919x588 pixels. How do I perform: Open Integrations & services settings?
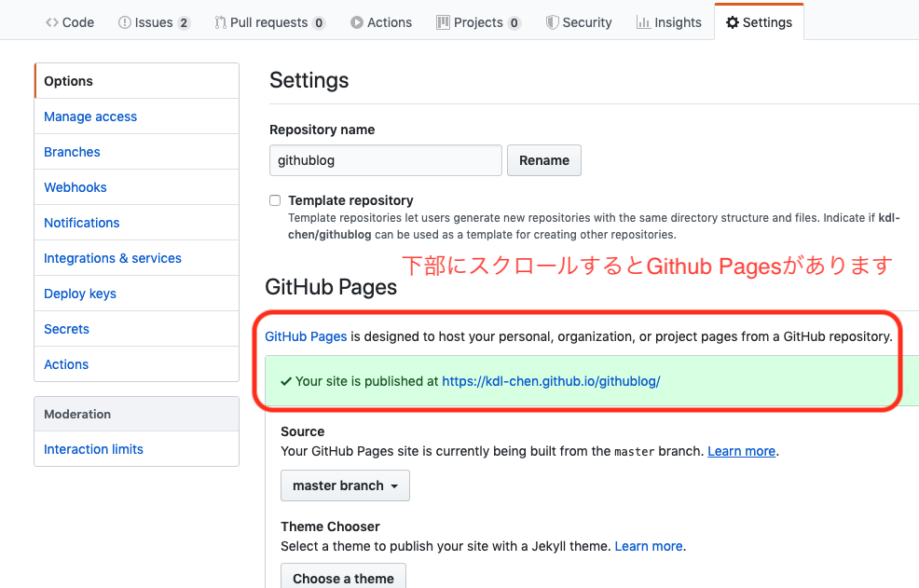tap(137, 258)
